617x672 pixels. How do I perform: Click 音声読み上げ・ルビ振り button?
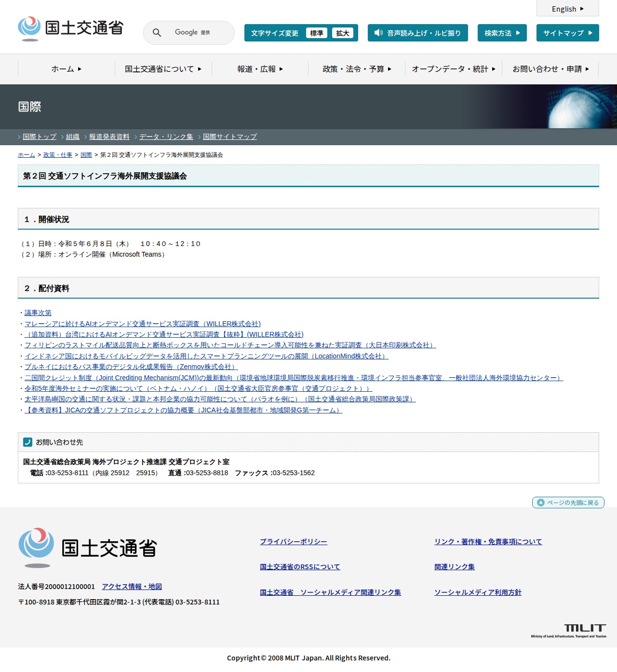418,33
